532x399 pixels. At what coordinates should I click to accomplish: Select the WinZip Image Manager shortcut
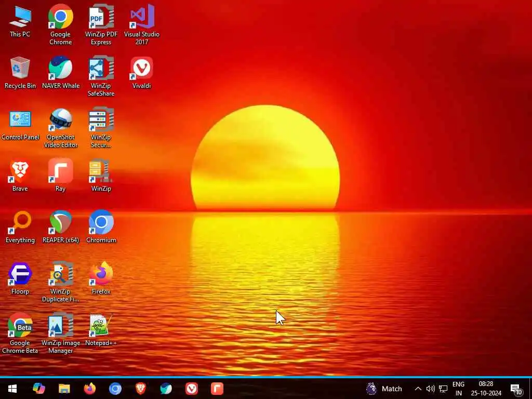coord(60,334)
